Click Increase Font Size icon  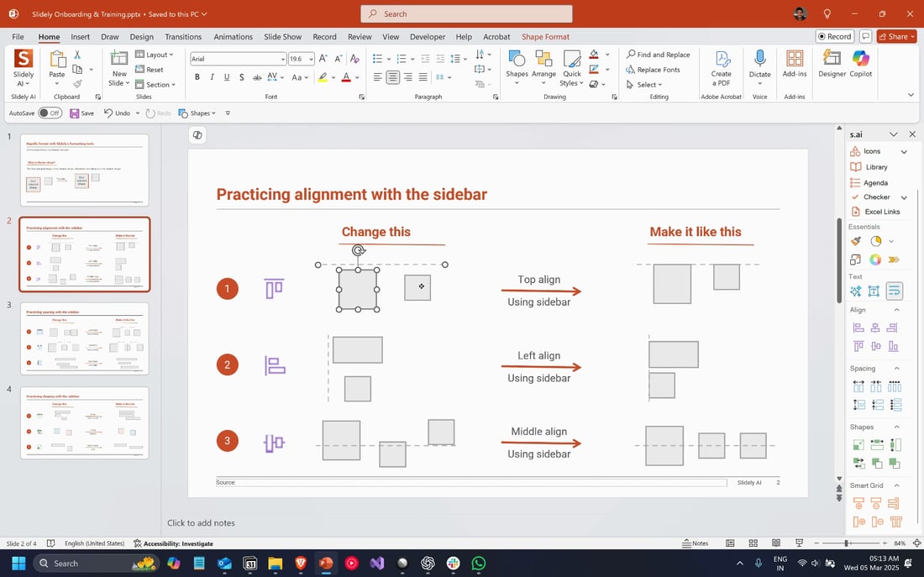[x=323, y=58]
